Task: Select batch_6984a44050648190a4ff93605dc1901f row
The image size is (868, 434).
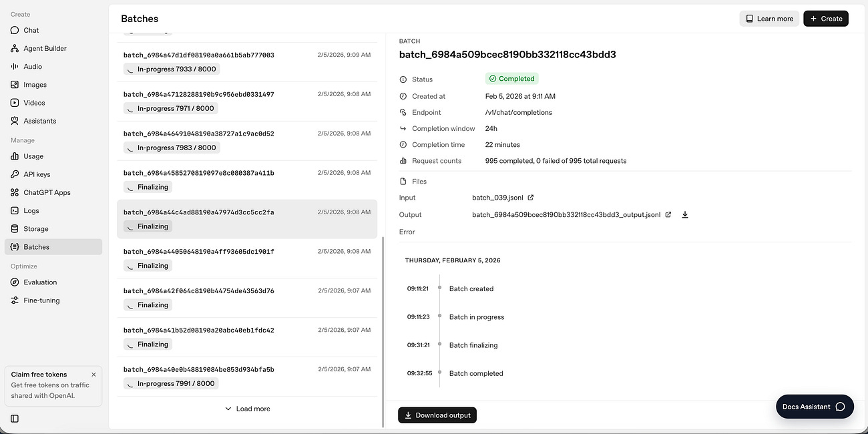Action: 247,258
